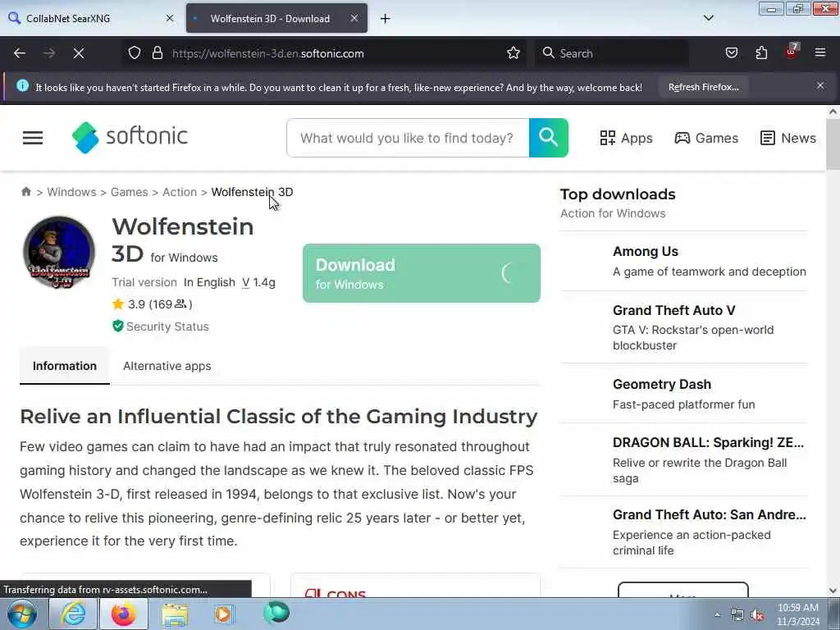The height and width of the screenshot is (630, 840).
Task: Click the Wolfenstein 3D app icon
Action: click(59, 252)
